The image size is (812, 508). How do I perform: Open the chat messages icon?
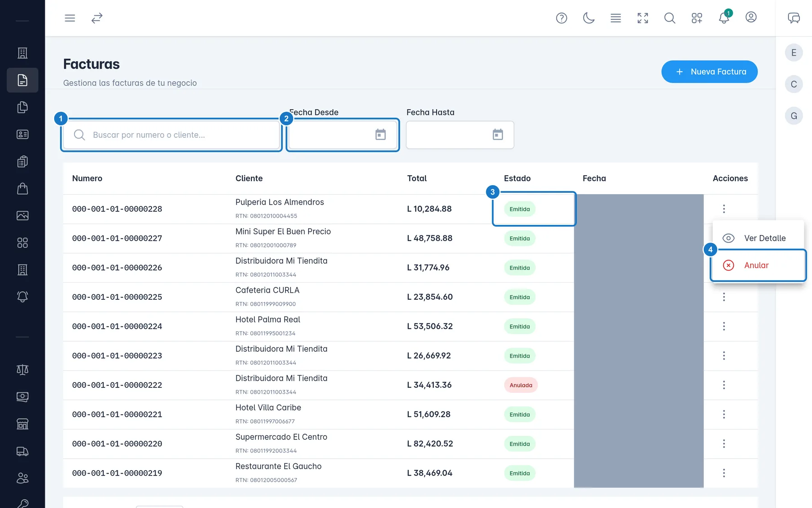tap(794, 18)
